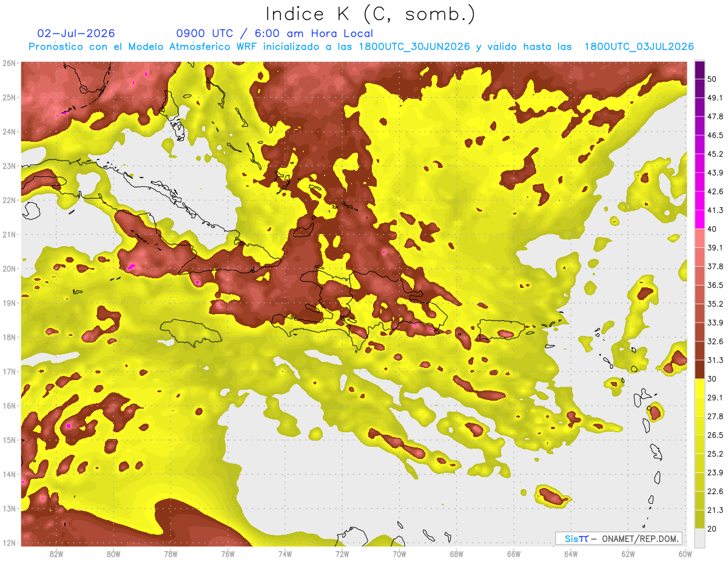
Task: Click the "22N" latitude axis label
Action: point(9,200)
